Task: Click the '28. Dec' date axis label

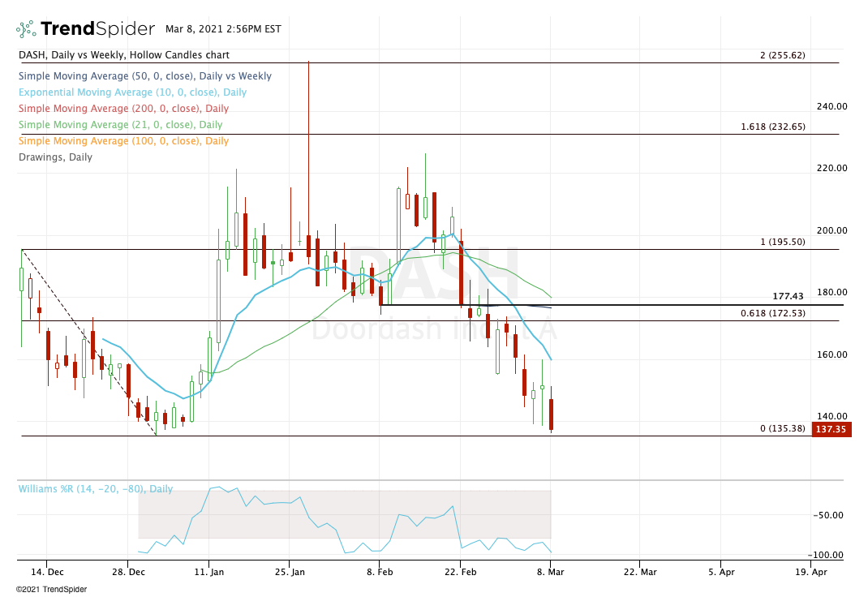Action: click(128, 572)
